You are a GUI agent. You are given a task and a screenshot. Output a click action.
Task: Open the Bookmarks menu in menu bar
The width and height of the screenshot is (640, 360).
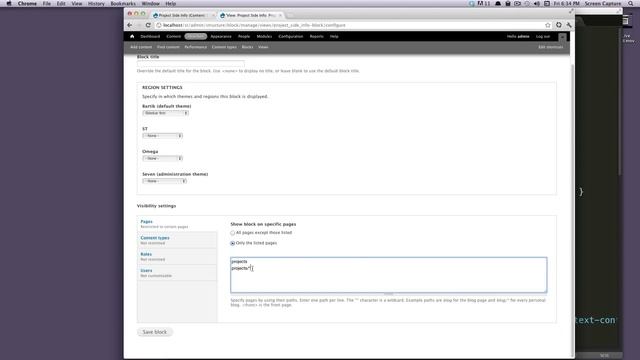[123, 4]
